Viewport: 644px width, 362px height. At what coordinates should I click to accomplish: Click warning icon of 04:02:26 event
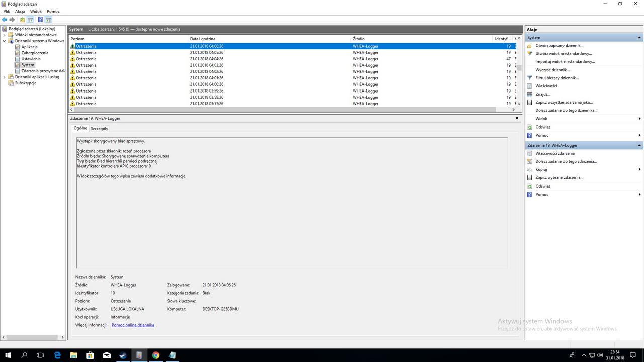click(x=72, y=71)
